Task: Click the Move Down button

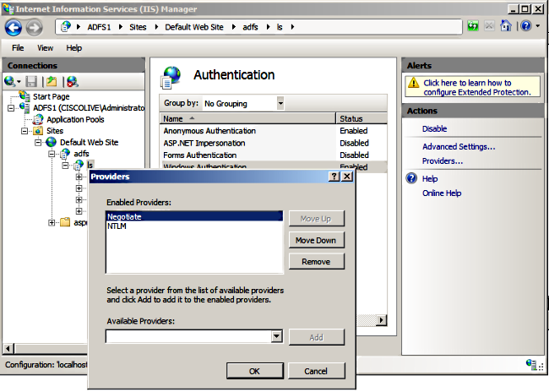Action: pos(317,240)
